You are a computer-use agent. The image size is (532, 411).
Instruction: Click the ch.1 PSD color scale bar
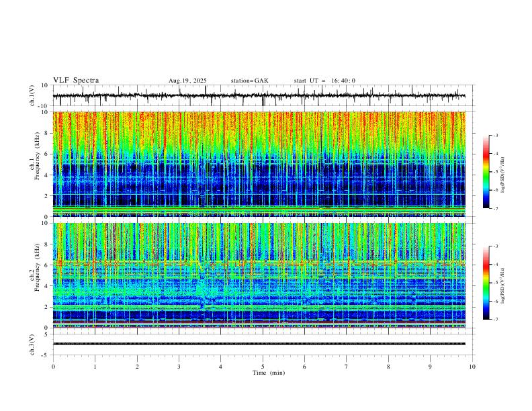click(x=486, y=172)
